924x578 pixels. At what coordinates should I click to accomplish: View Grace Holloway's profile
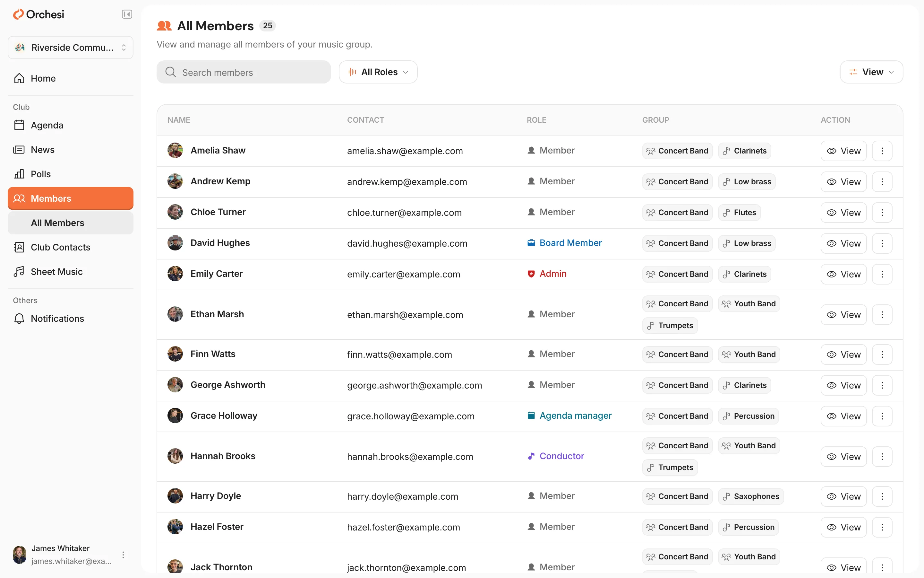click(843, 416)
